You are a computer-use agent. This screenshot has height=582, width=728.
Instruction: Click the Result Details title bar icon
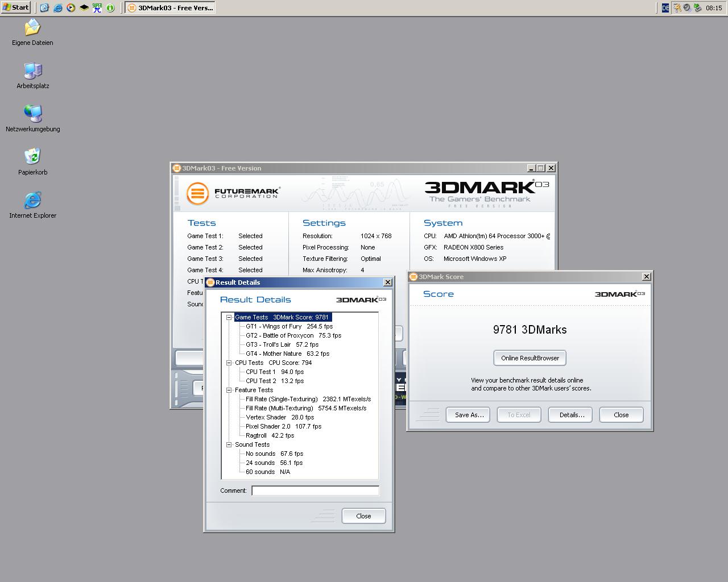210,282
